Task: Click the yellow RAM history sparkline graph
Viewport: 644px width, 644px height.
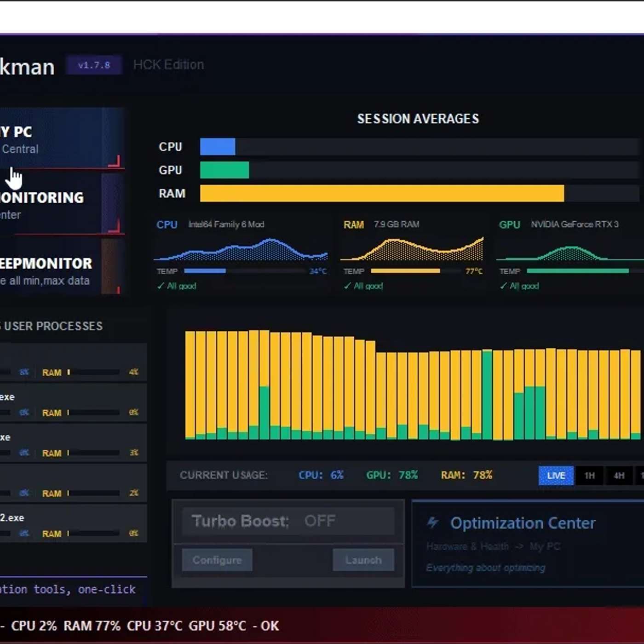Action: point(412,249)
